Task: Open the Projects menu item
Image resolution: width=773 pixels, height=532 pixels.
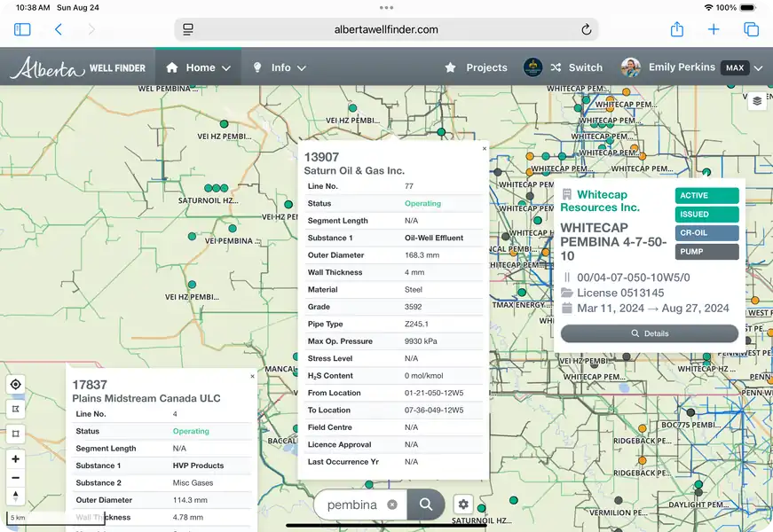Action: [477, 67]
